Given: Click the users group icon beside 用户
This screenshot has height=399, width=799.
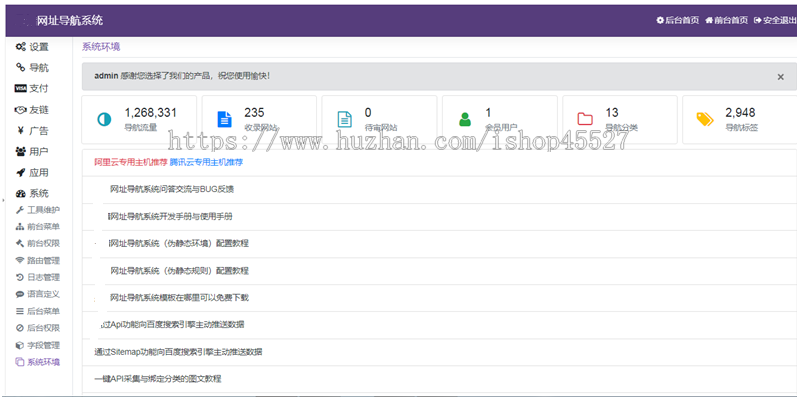Looking at the screenshot, I should 20,151.
